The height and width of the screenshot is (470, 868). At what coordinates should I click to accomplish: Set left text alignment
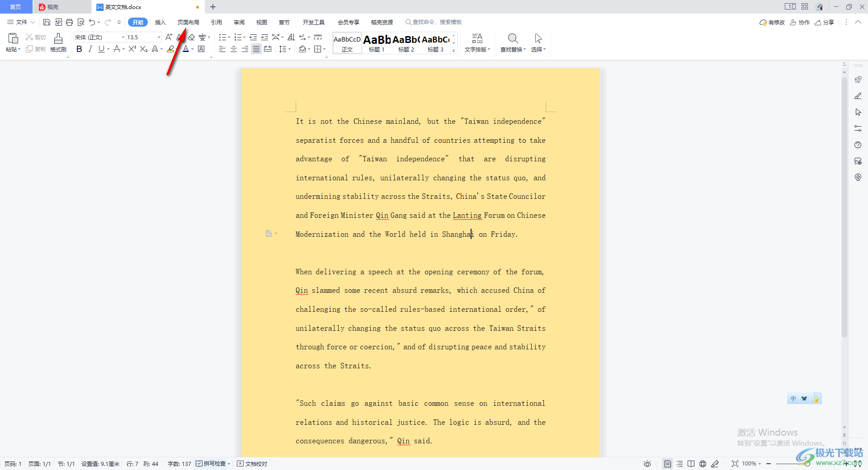(x=222, y=49)
